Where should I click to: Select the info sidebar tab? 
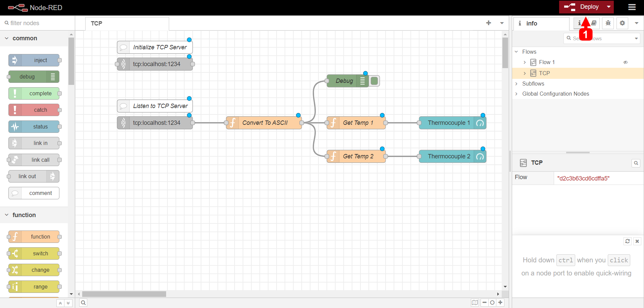[580, 23]
